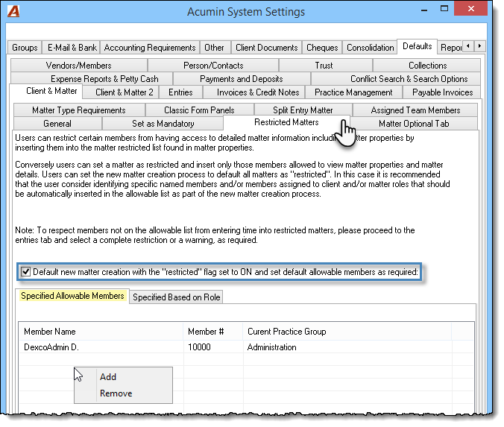The height and width of the screenshot is (427, 504).
Task: Sort by Member Name column header
Action: coord(101,332)
